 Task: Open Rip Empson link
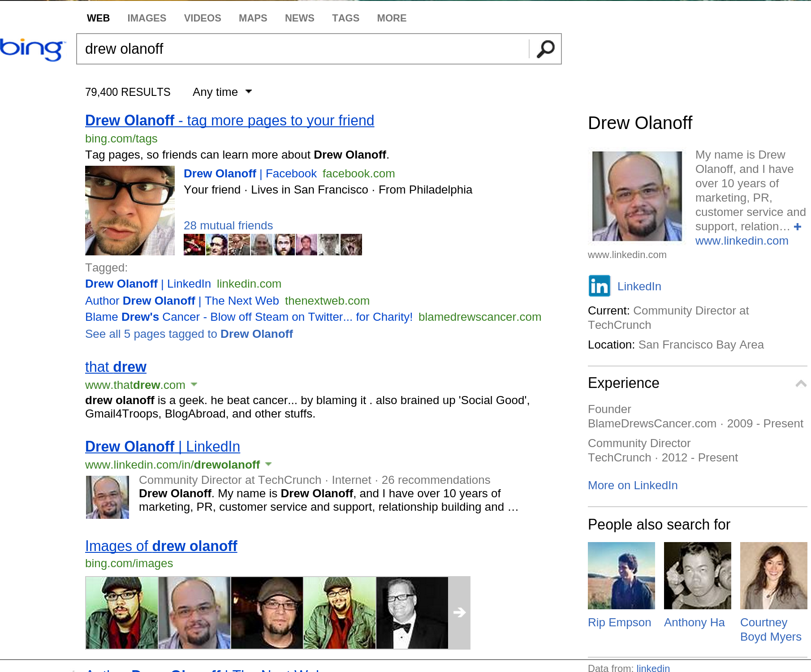(x=619, y=622)
